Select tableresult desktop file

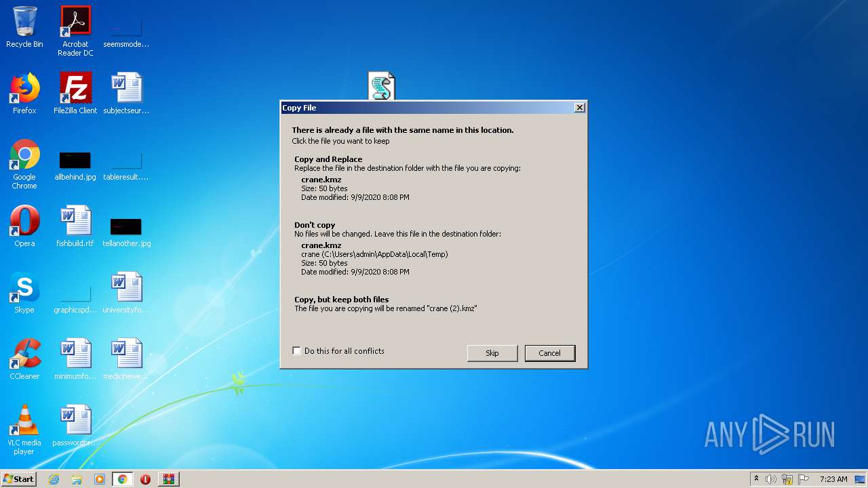pyautogui.click(x=126, y=165)
